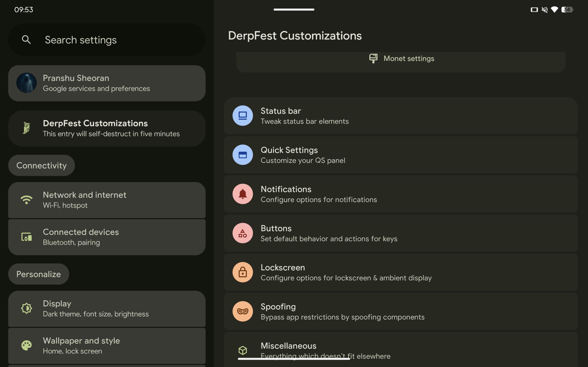Click the Lockscreen padlock icon

click(x=243, y=272)
